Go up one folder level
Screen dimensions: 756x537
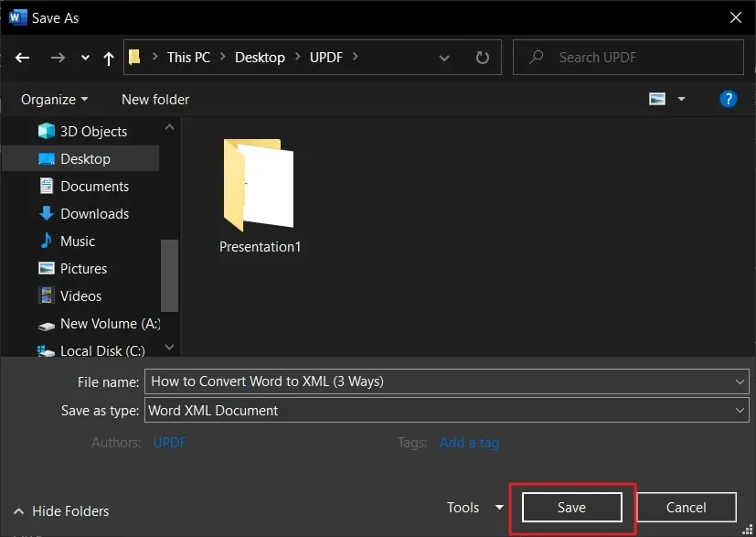(x=107, y=57)
